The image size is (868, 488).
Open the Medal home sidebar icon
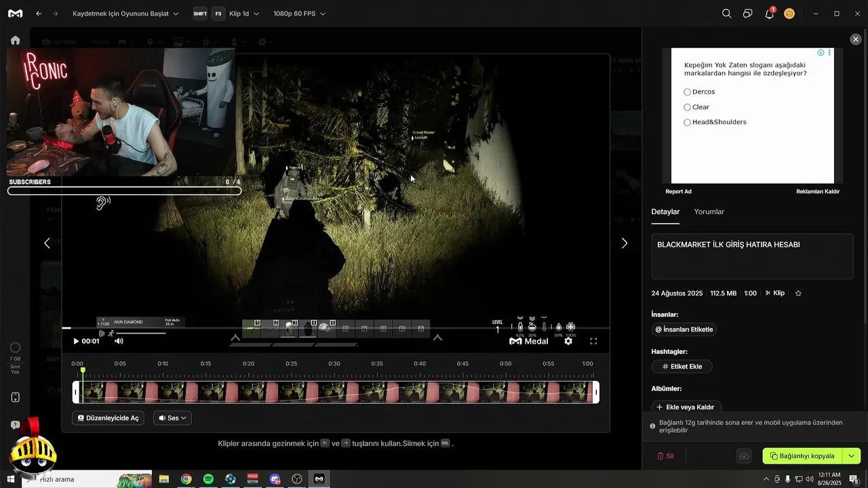pos(15,40)
